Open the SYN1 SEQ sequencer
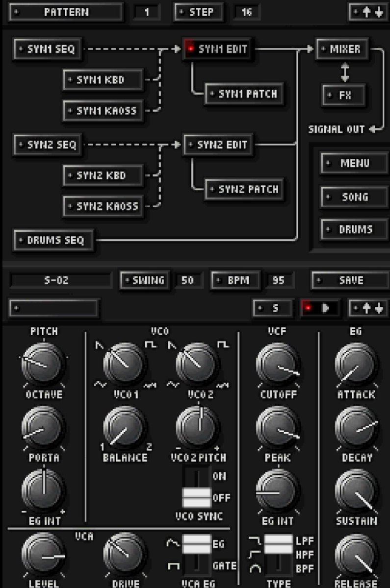 click(47, 49)
